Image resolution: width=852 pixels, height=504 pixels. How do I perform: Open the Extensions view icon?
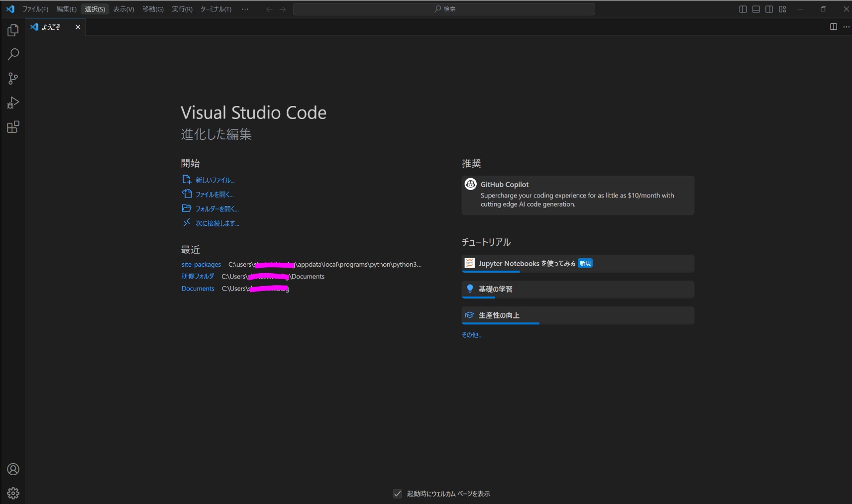pos(13,127)
